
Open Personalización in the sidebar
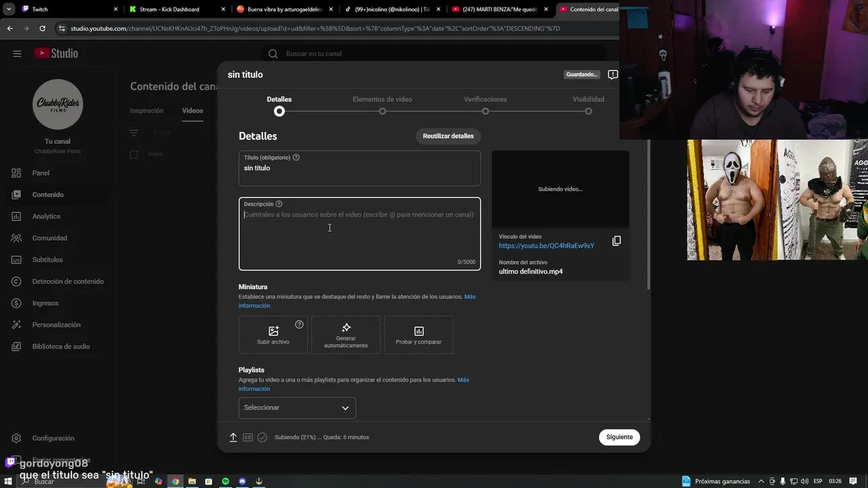point(56,325)
